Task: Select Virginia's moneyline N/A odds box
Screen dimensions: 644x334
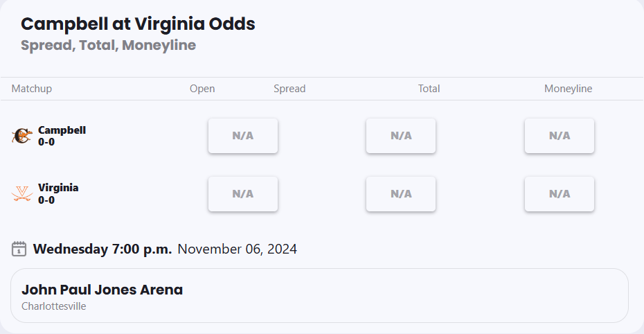Action: [560, 194]
